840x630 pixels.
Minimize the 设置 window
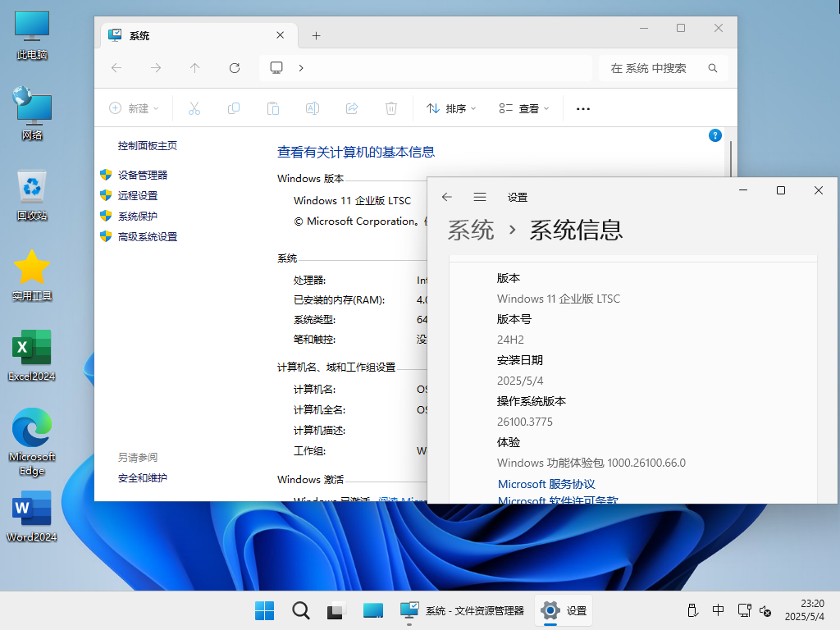coord(743,190)
